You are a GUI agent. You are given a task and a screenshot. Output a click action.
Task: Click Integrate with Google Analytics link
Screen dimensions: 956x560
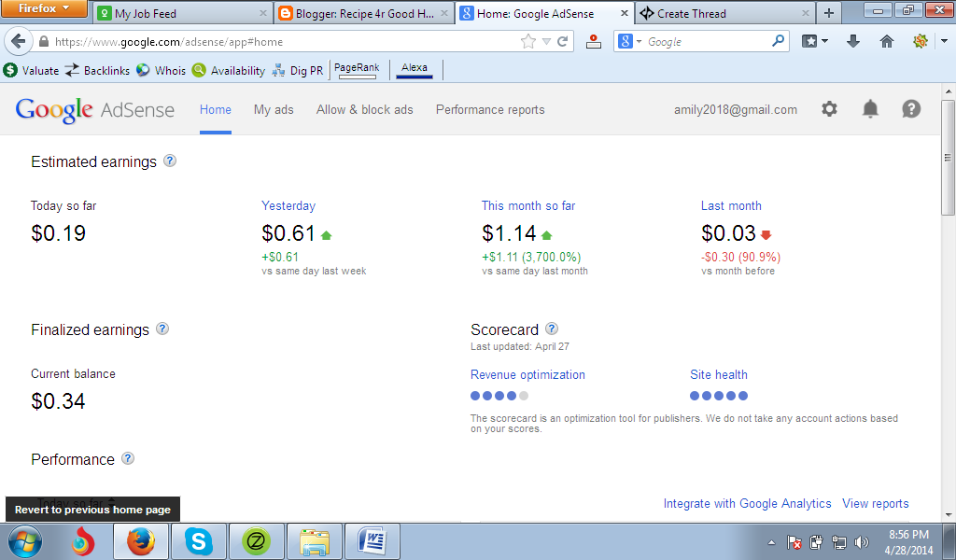point(747,503)
